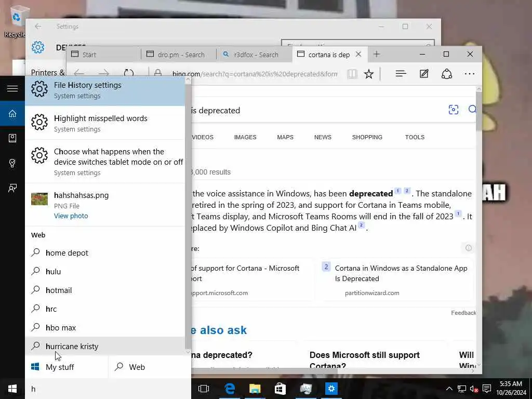Click the Feedback link in Bing results
The width and height of the screenshot is (532, 399).
pyautogui.click(x=463, y=313)
